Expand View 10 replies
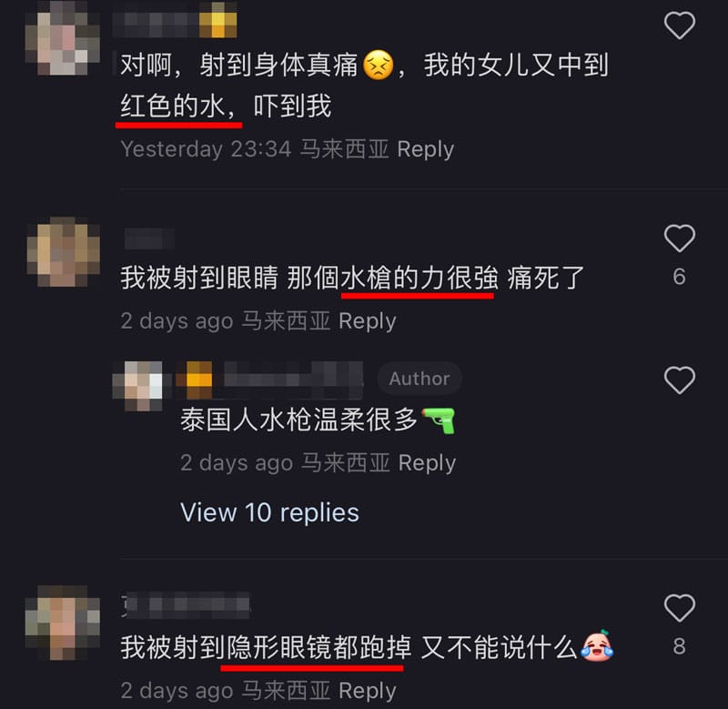The height and width of the screenshot is (709, 728). pos(269,512)
